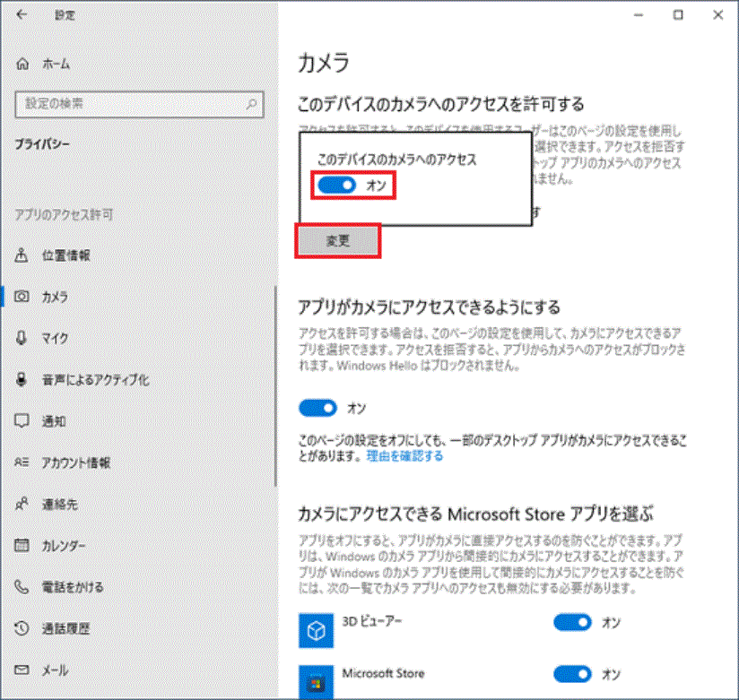The image size is (739, 700).
Task: Select the 位置情報 location icon
Action: point(22,255)
